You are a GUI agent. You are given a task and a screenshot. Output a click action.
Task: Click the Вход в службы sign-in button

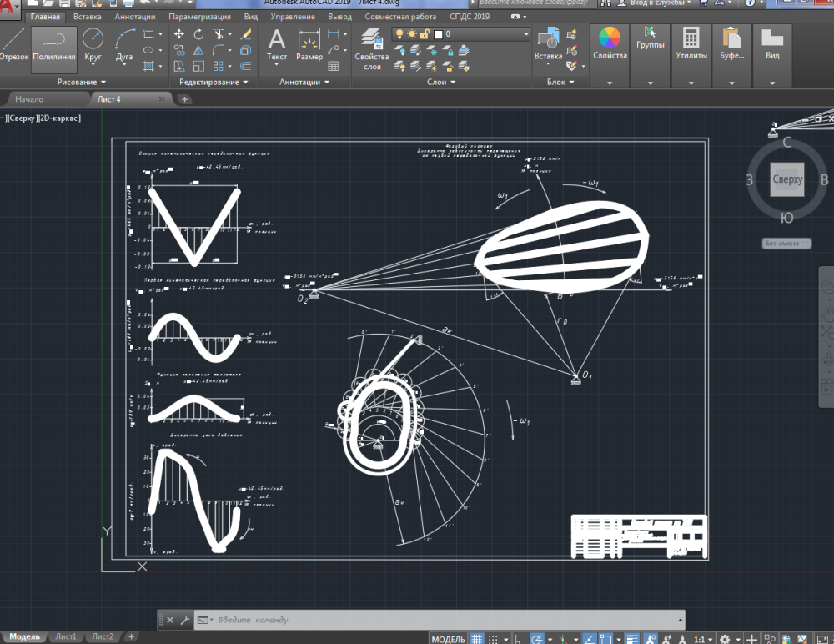(658, 3)
